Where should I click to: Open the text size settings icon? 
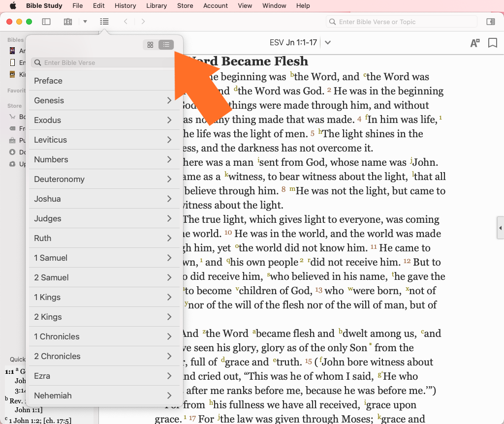click(x=475, y=43)
